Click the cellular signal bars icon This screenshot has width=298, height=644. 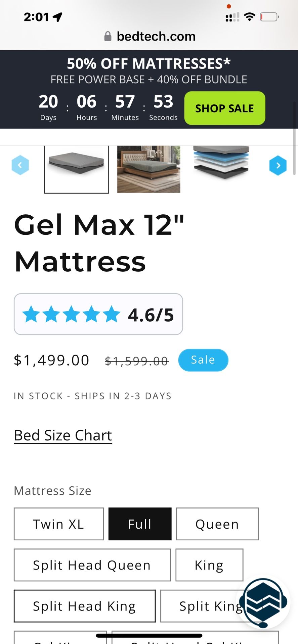click(x=232, y=16)
